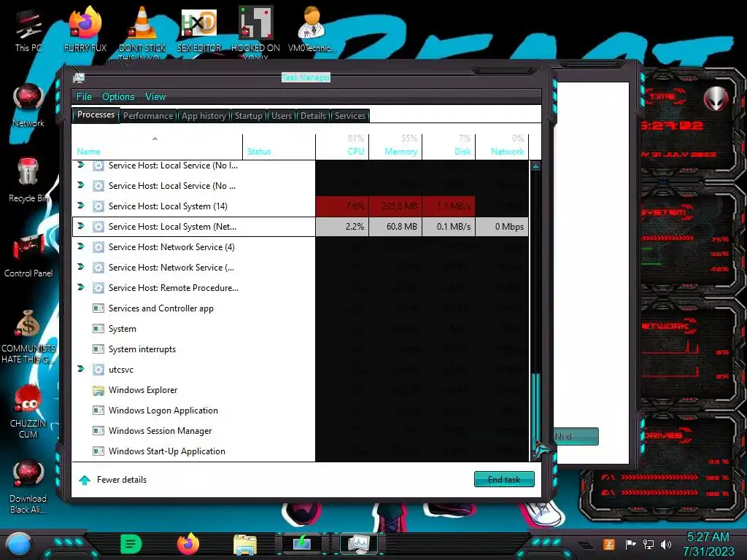Screen dimensions: 747x560
Task: Select the Services and Controller app row
Action: (x=300, y=308)
